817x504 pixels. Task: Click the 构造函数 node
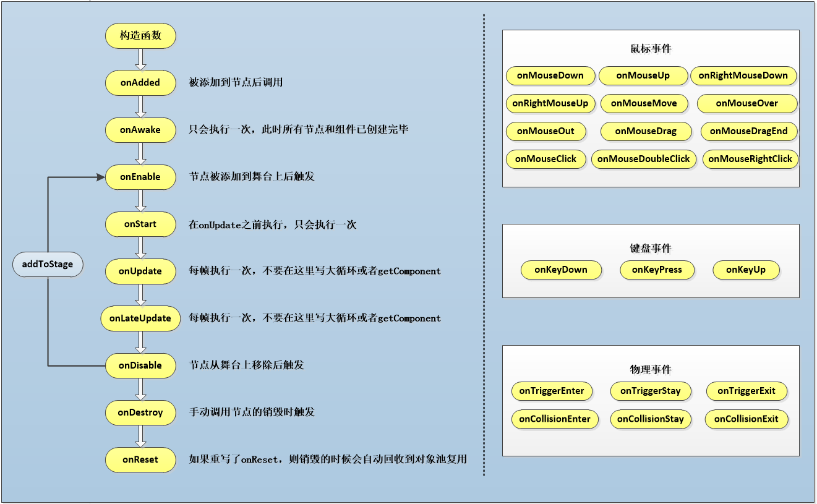click(x=140, y=36)
